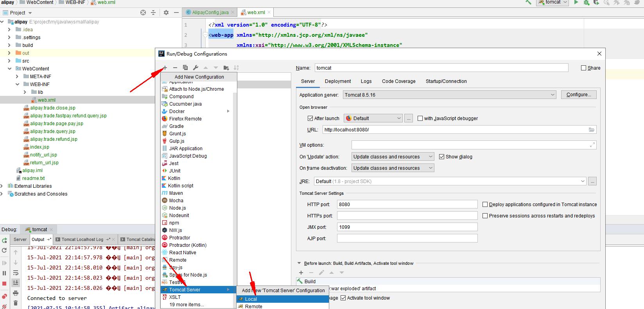
Task: Toggle Activate tool window checkbox
Action: (x=343, y=298)
